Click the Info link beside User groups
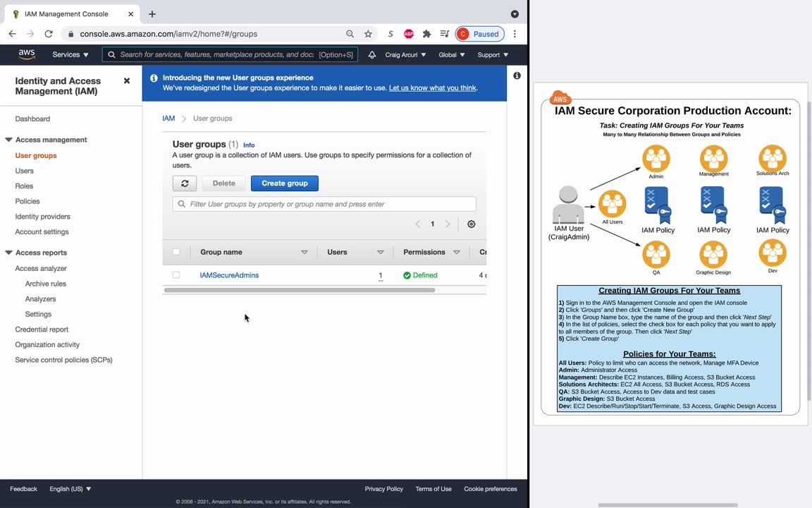Screen dimensions: 812x508 [x=249, y=145]
